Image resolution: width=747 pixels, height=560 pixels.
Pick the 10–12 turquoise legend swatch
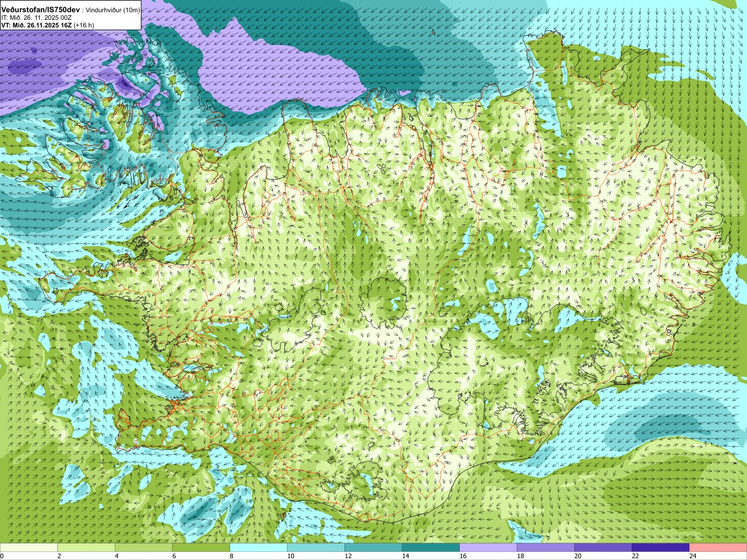tap(316, 548)
